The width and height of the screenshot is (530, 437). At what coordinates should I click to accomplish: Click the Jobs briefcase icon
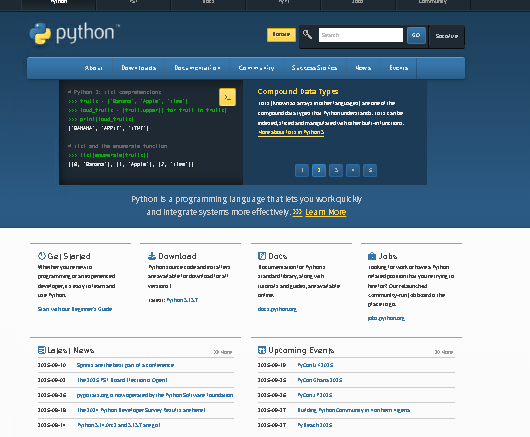click(372, 256)
